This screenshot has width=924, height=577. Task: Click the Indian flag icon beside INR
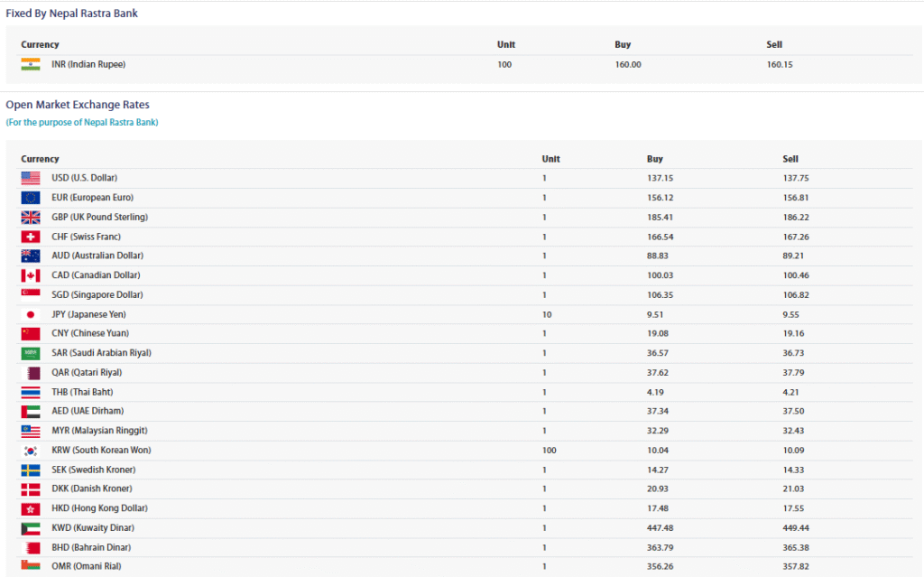(31, 64)
